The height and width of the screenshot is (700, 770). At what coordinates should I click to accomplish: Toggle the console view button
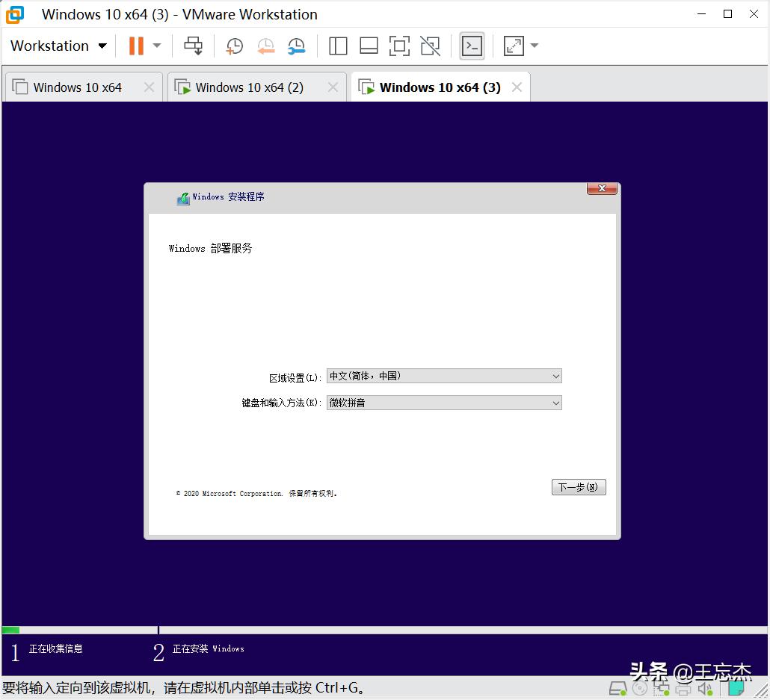tap(472, 46)
